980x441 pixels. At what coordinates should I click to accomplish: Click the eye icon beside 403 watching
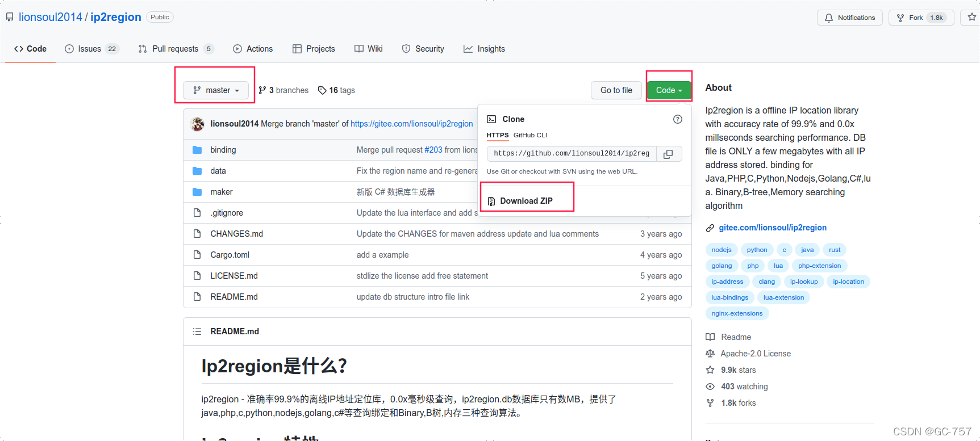[x=710, y=387]
